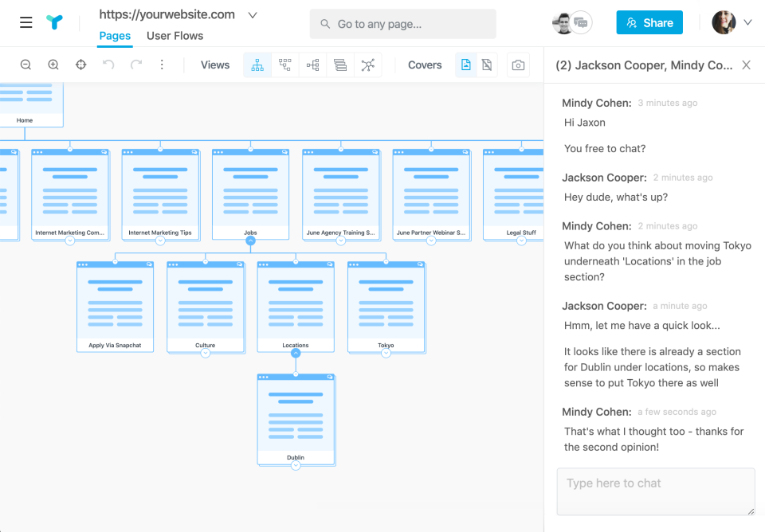The width and height of the screenshot is (765, 532).
Task: Click the Covers label in toolbar
Action: pyautogui.click(x=425, y=65)
